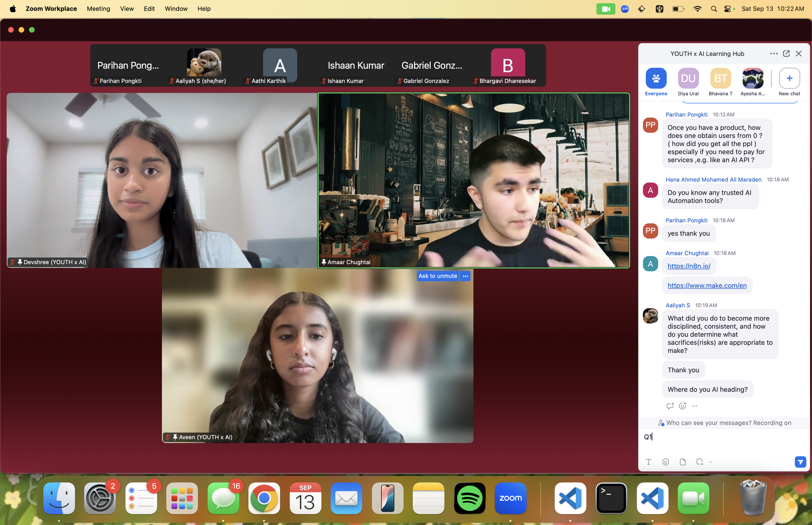Add a reaction to last message

pos(682,406)
